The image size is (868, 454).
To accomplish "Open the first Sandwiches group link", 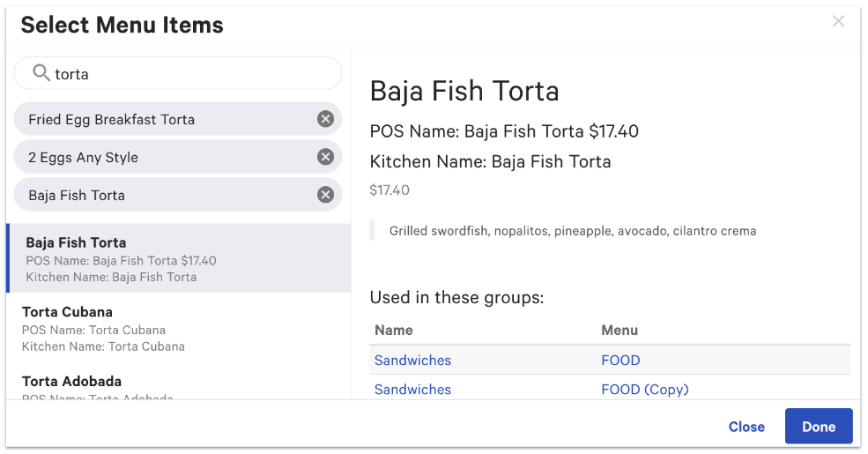I will 412,360.
